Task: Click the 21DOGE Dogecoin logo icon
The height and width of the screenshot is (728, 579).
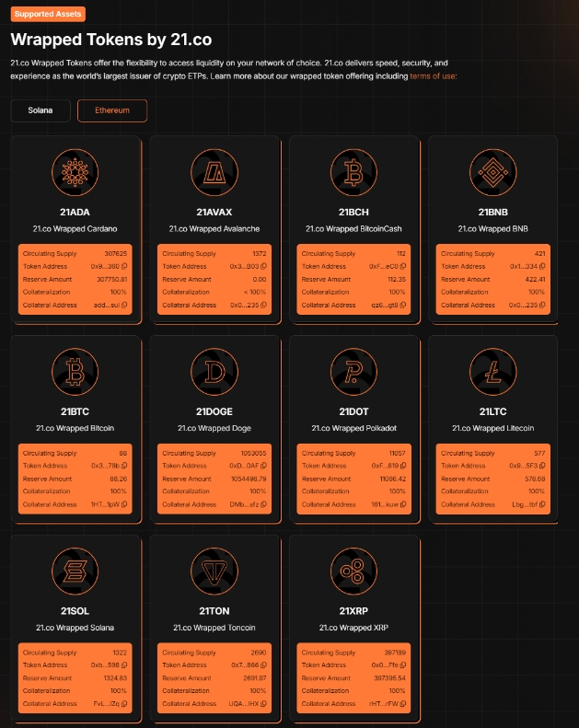Action: 214,372
